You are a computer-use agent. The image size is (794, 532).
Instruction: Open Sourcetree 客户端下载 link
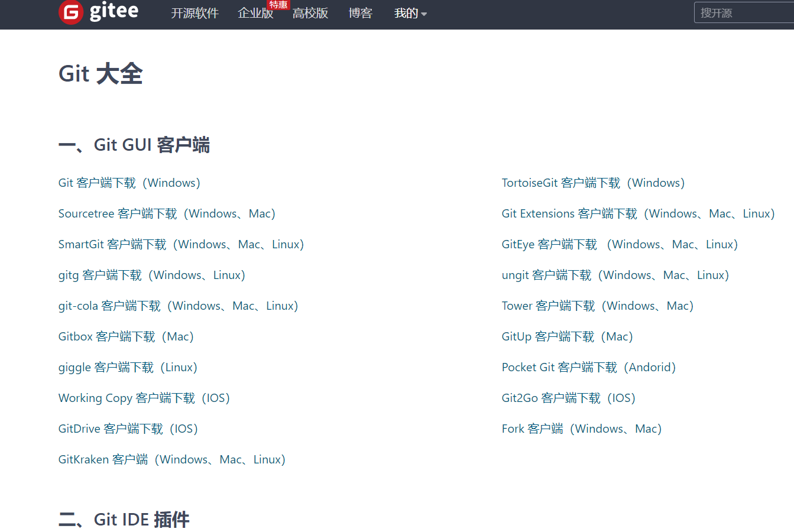(167, 214)
